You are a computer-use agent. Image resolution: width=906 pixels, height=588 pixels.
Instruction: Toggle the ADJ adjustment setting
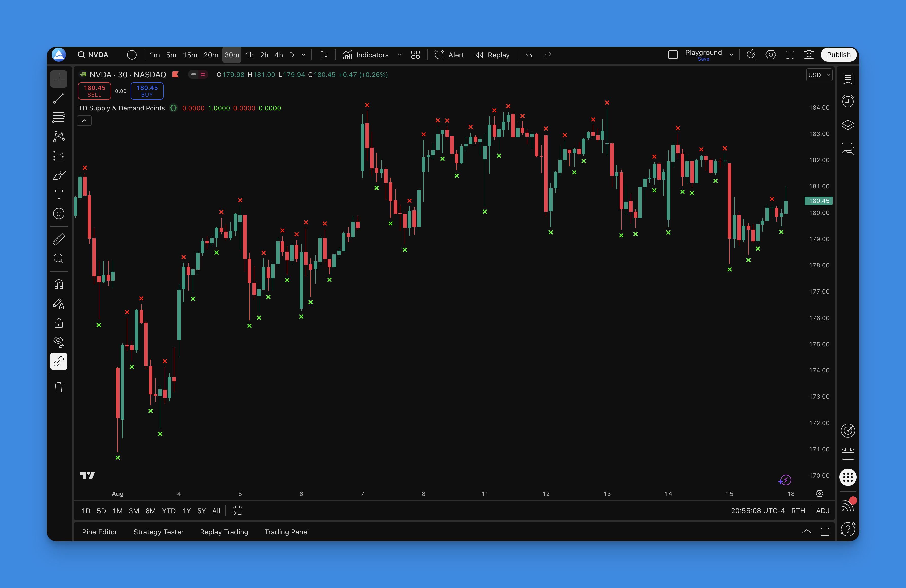[823, 511]
